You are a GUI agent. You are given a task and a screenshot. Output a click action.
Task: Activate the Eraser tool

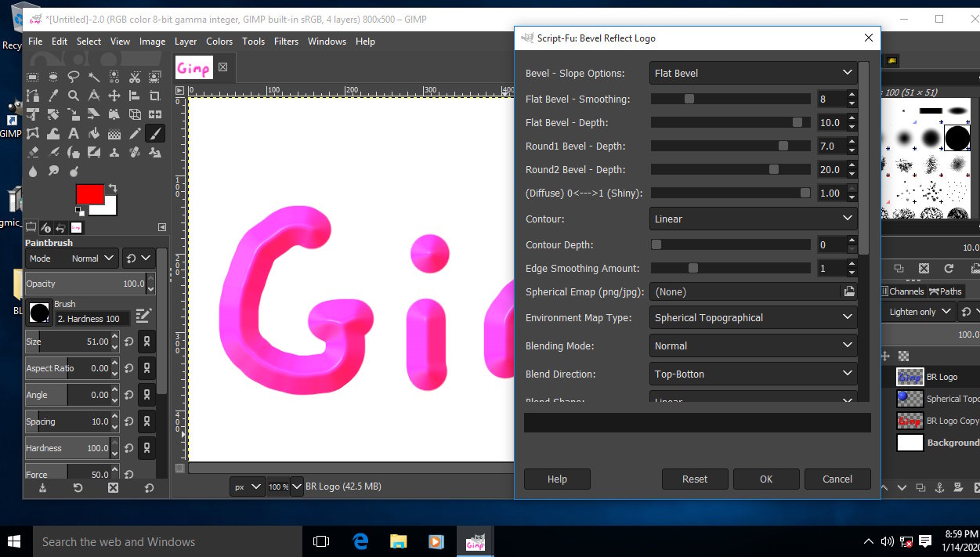[33, 153]
